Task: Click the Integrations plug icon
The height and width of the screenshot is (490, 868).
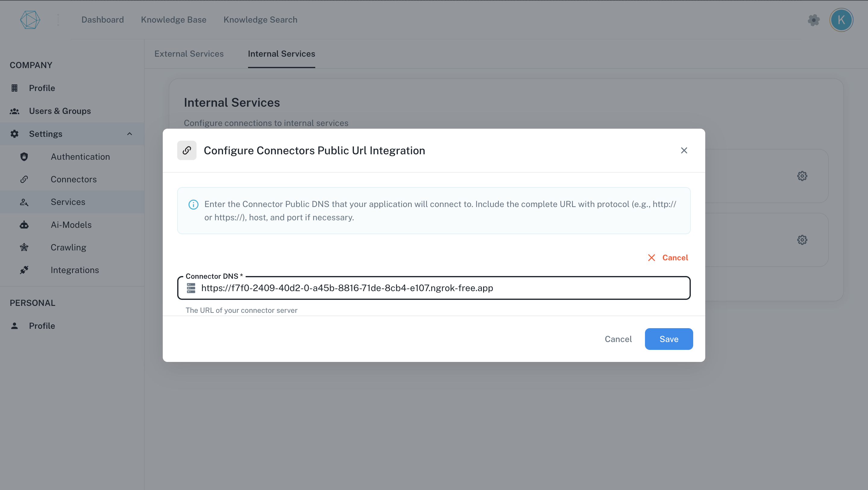Action: [x=24, y=270]
